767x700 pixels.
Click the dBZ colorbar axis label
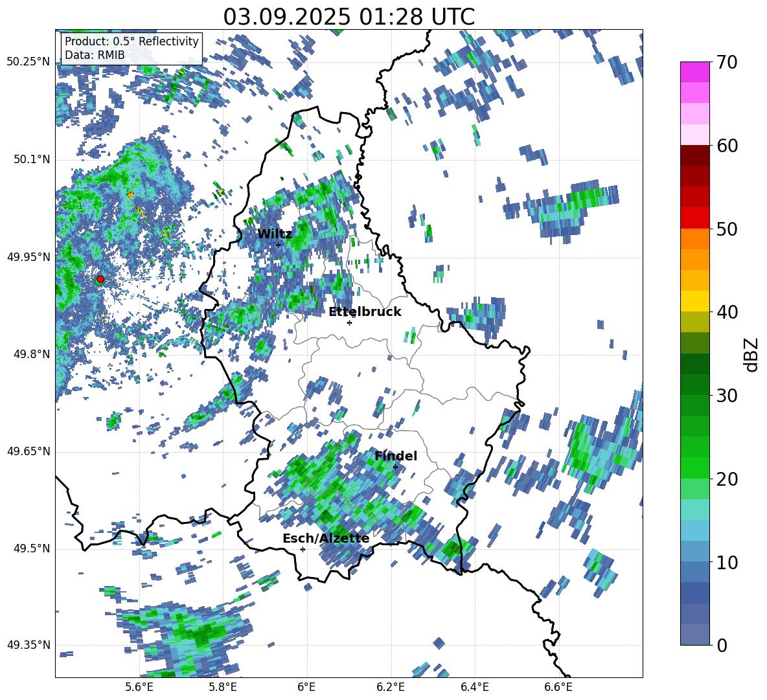(x=752, y=354)
